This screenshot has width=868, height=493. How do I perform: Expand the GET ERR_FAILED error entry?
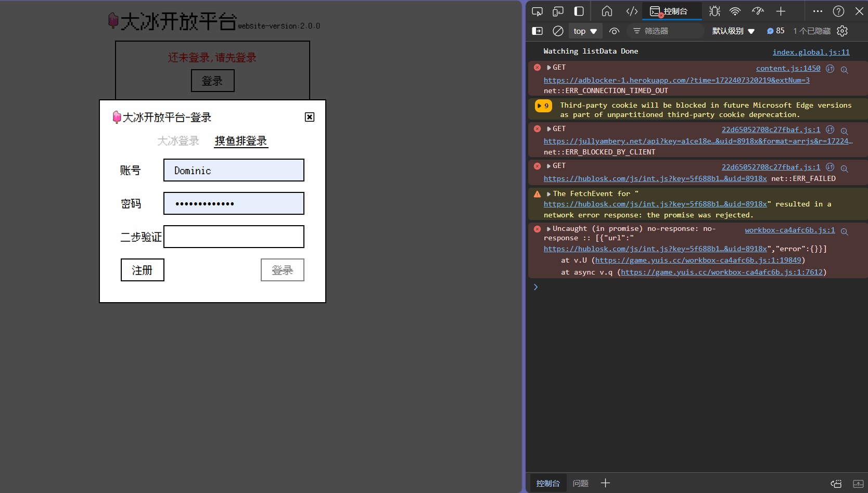click(549, 166)
